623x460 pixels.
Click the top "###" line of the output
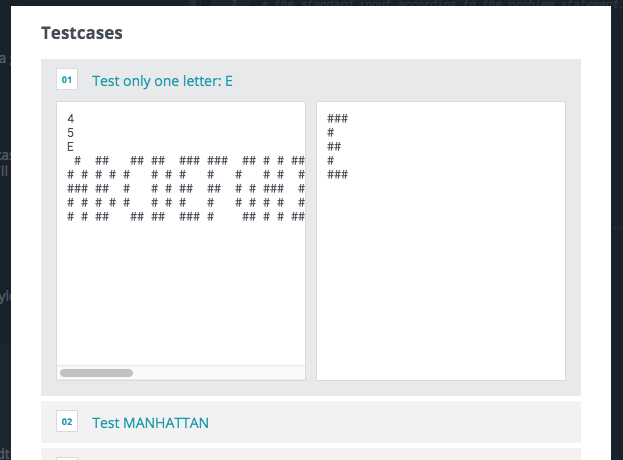point(337,118)
